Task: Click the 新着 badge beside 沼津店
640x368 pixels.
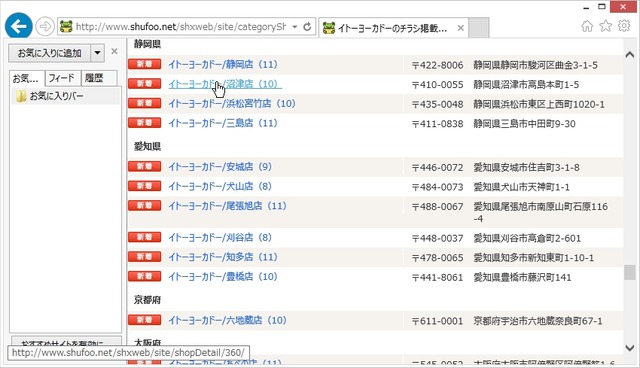Action: tap(144, 84)
